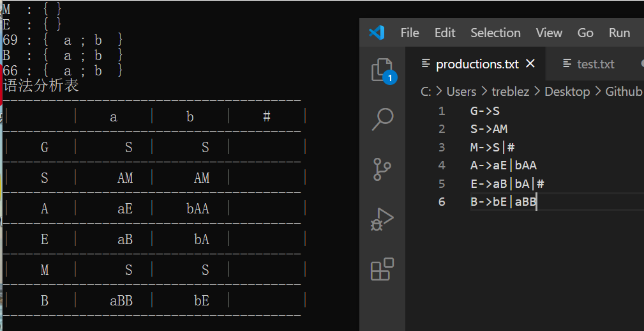
Task: Open the View menu
Action: pos(549,33)
